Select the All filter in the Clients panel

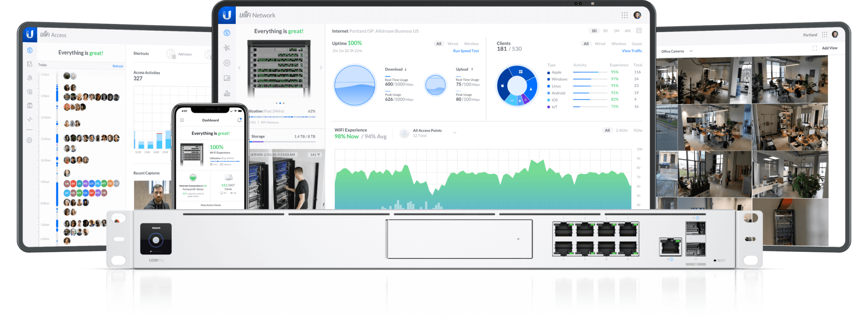pyautogui.click(x=586, y=44)
